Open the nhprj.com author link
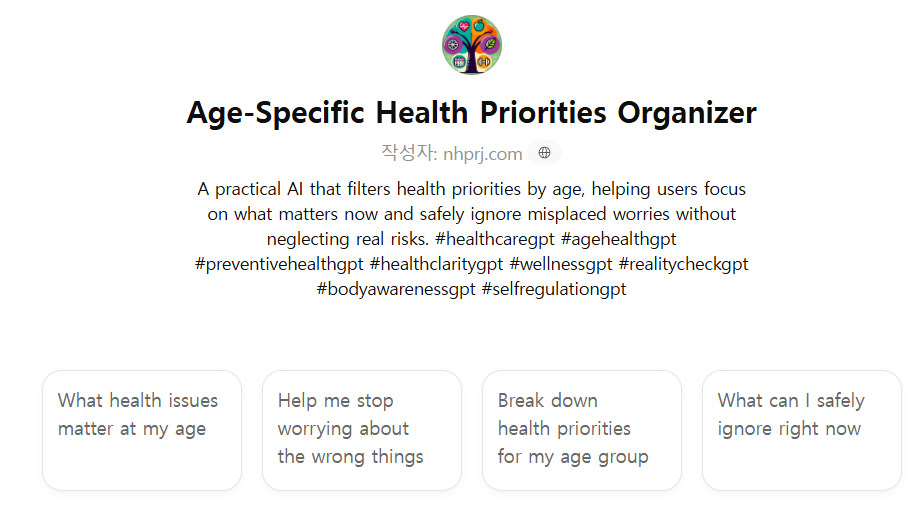Screen dimensions: 916x521 pos(483,154)
